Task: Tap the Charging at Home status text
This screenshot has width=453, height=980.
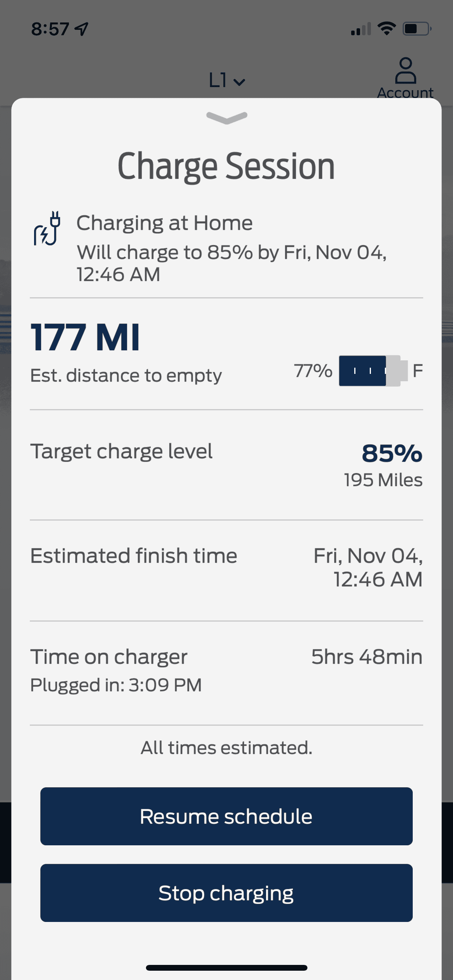Action: 165,223
